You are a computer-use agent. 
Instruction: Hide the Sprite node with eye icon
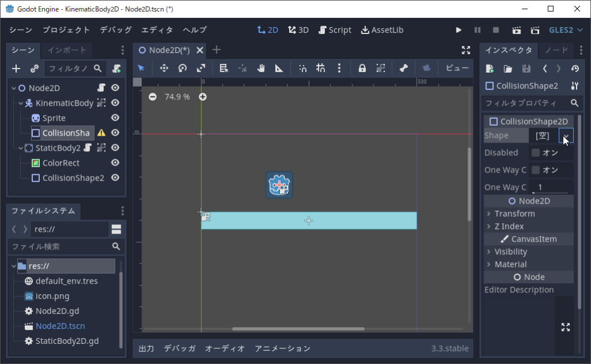(x=115, y=118)
